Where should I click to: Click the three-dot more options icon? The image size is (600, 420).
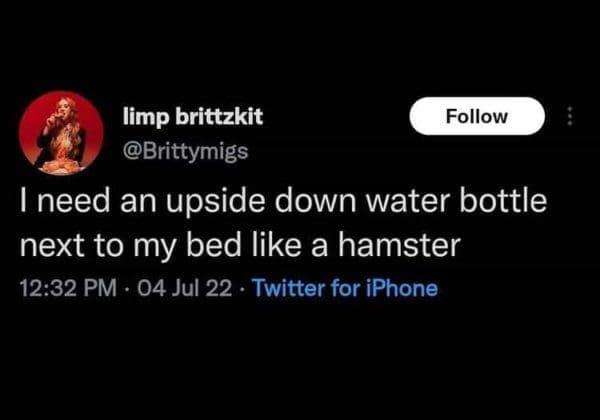coord(569,116)
